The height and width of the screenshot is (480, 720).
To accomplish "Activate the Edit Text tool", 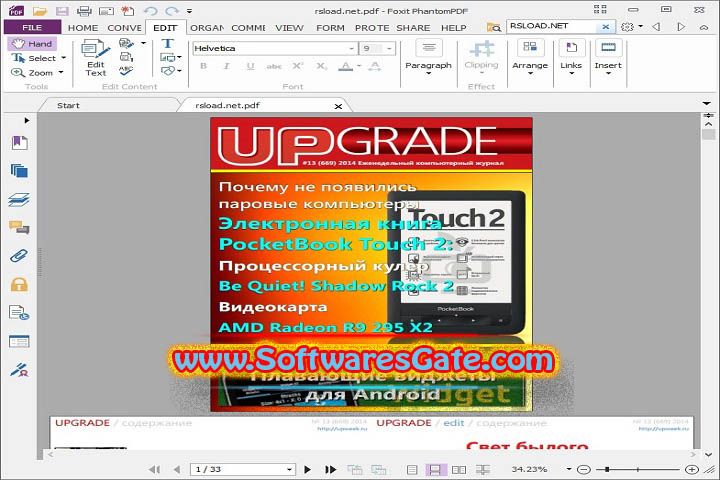I will click(x=96, y=58).
